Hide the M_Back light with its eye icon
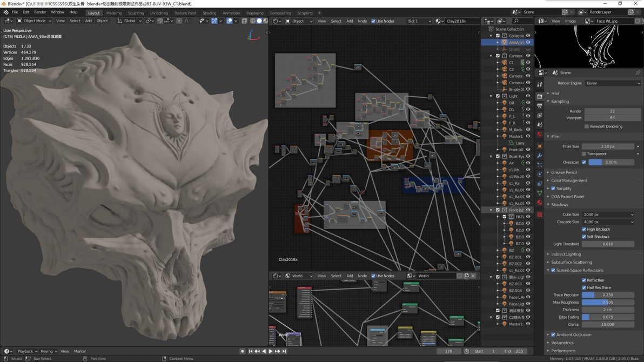Screen dimensions: 644x362 pos(528,130)
